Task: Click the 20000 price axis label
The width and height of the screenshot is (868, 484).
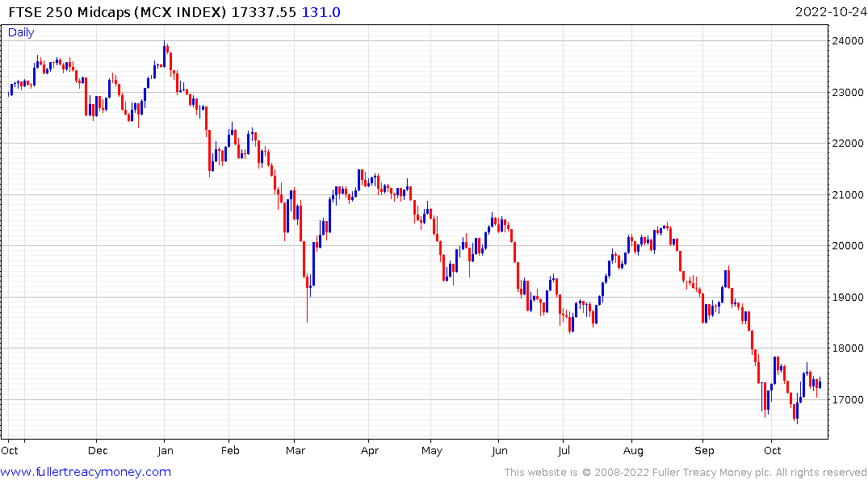Action: click(845, 246)
